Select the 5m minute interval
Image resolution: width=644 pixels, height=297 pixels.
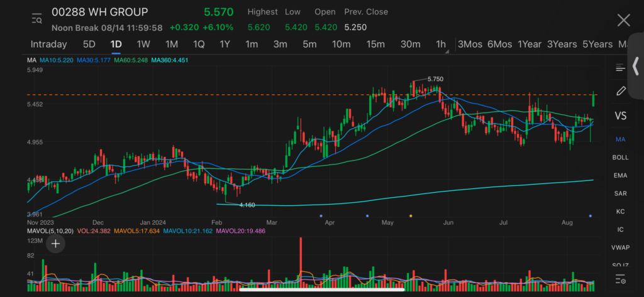[309, 45]
